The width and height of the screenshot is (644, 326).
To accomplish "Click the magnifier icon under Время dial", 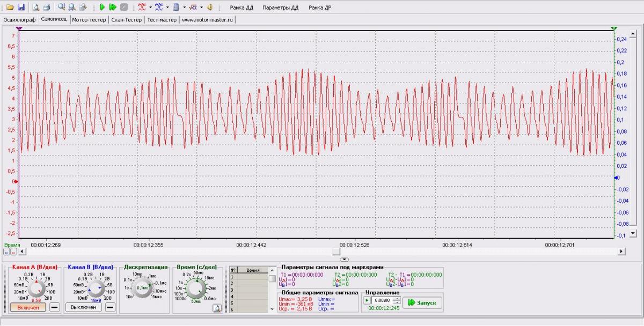I will [x=217, y=308].
